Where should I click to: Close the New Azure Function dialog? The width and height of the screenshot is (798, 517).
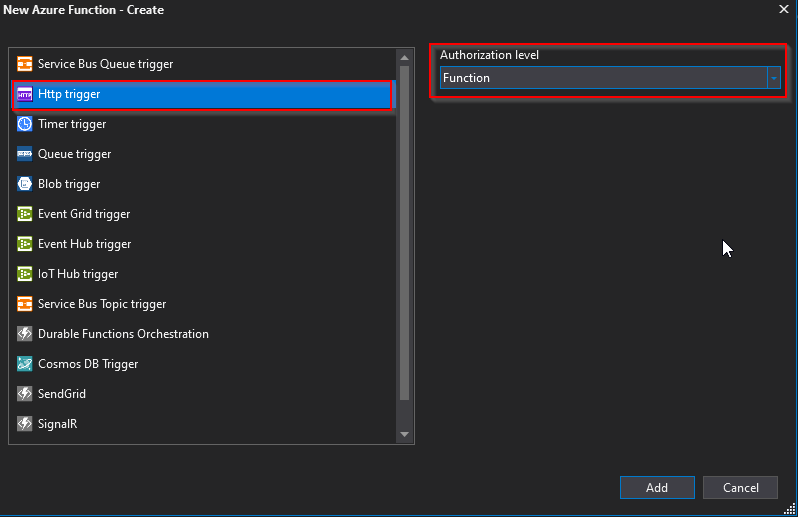pyautogui.click(x=784, y=9)
